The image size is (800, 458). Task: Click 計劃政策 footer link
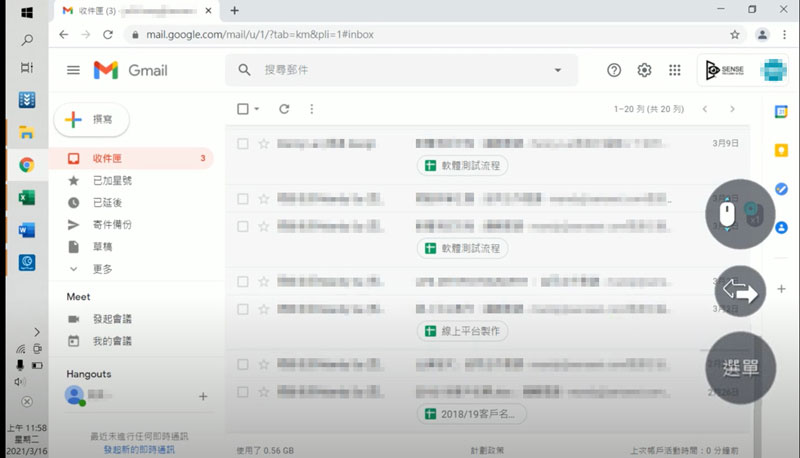point(487,450)
